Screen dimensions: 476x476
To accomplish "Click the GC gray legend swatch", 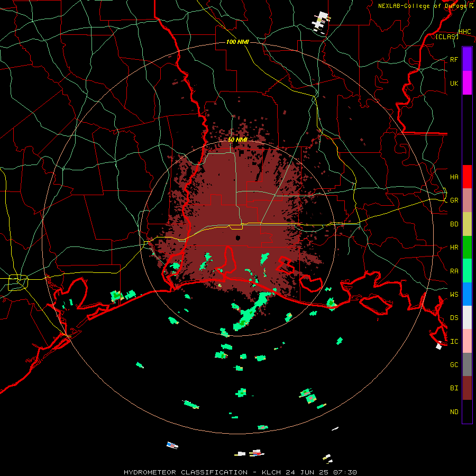I will (x=467, y=364).
